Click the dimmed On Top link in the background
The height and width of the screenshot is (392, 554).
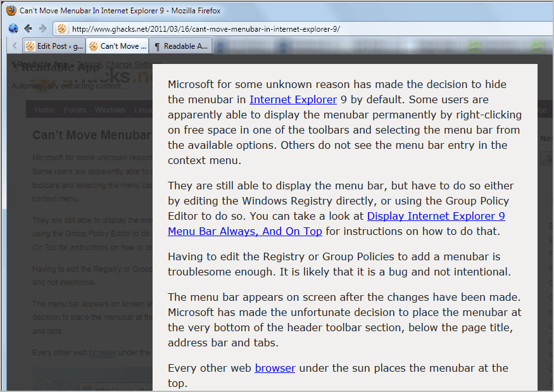44,248
